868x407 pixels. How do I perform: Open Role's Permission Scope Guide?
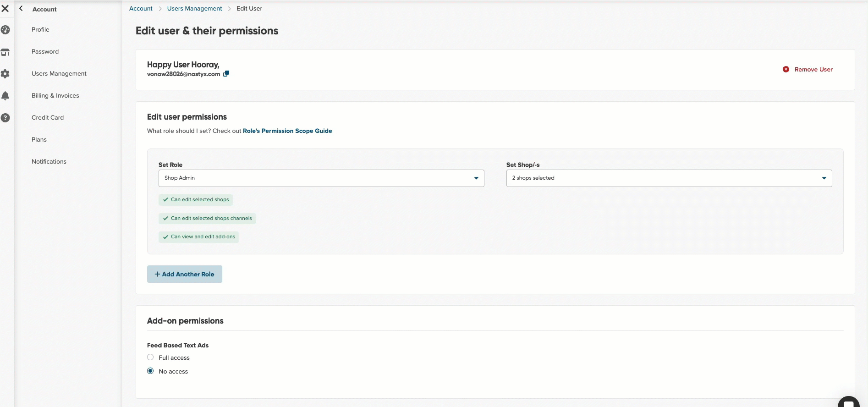(x=287, y=131)
